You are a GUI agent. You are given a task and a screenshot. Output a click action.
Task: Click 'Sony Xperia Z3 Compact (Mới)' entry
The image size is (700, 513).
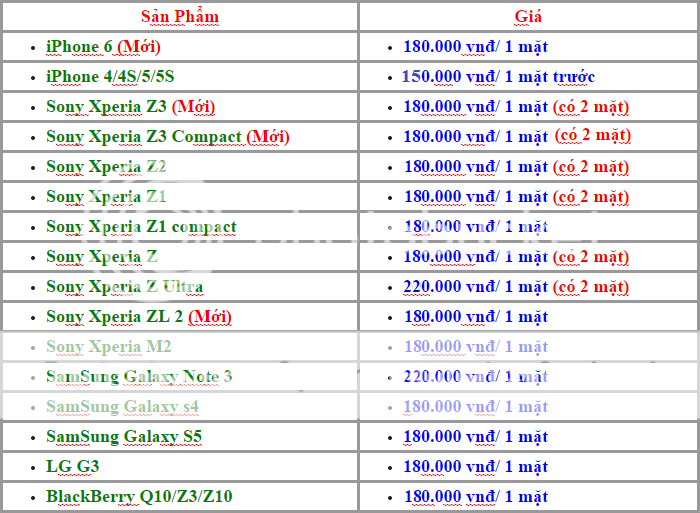(x=168, y=137)
